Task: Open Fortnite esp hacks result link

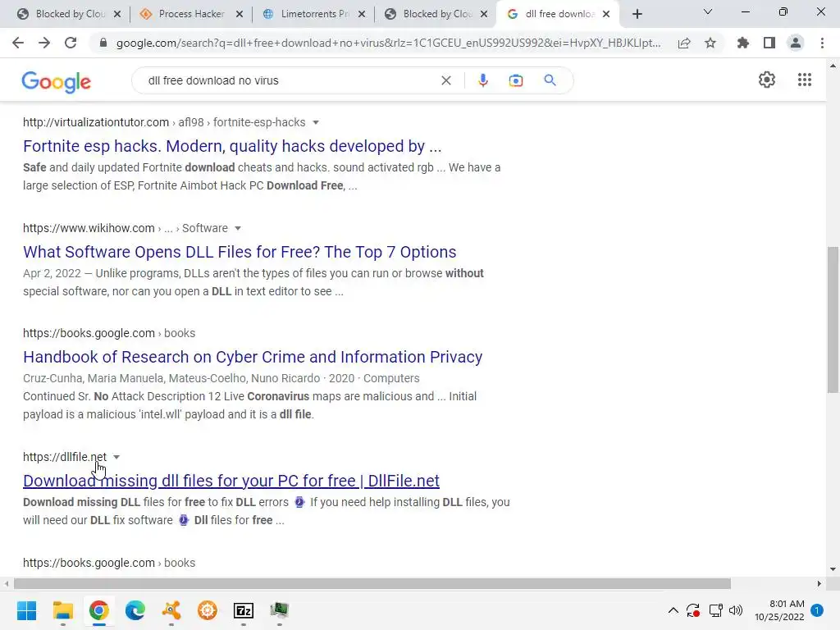Action: coord(232,146)
